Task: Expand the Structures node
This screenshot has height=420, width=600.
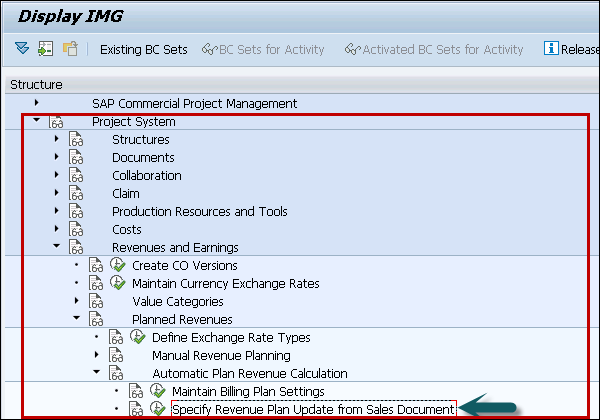Action: point(57,138)
